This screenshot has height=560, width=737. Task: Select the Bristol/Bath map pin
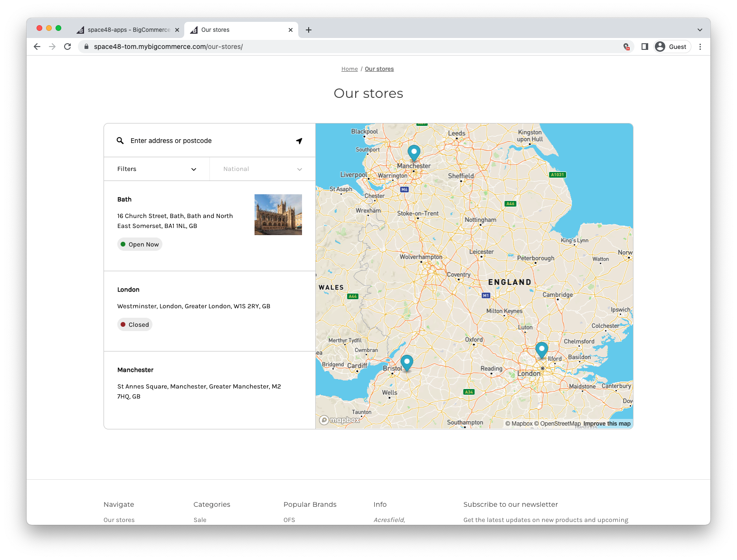[407, 363]
